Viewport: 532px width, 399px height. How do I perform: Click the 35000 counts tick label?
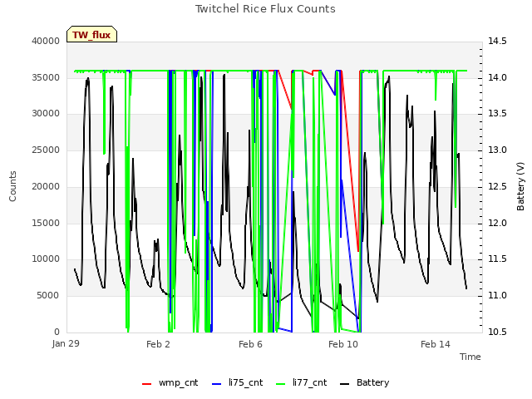[x=46, y=77]
